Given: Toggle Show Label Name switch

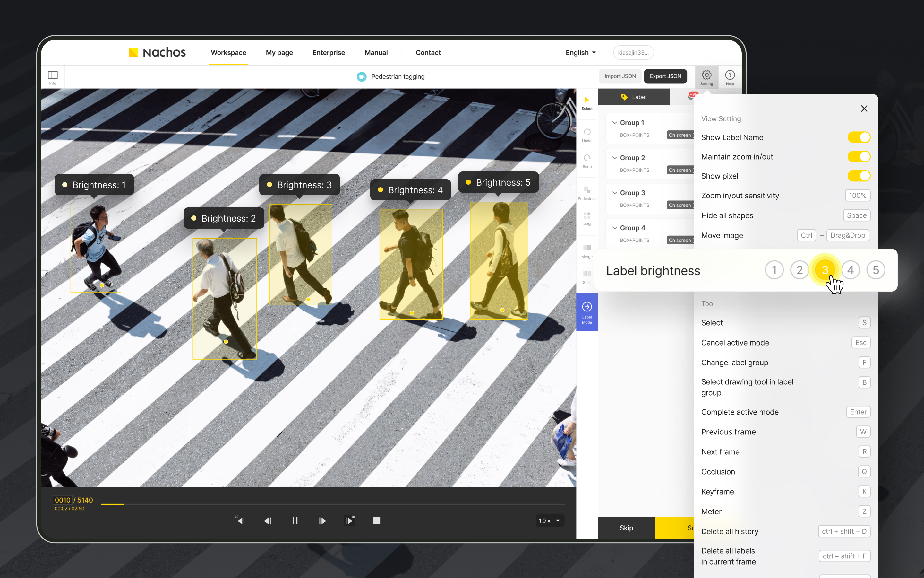Looking at the screenshot, I should [x=859, y=137].
